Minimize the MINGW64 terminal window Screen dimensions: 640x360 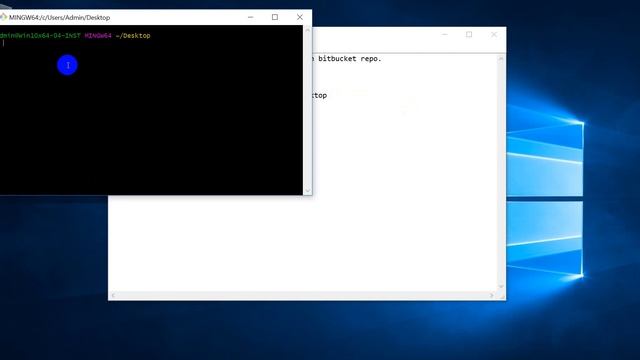click(251, 17)
